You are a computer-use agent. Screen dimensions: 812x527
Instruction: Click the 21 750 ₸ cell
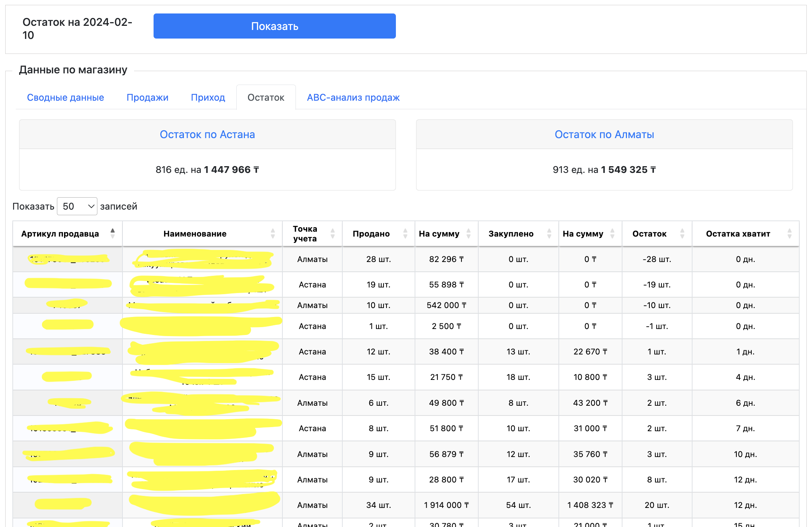coord(446,377)
